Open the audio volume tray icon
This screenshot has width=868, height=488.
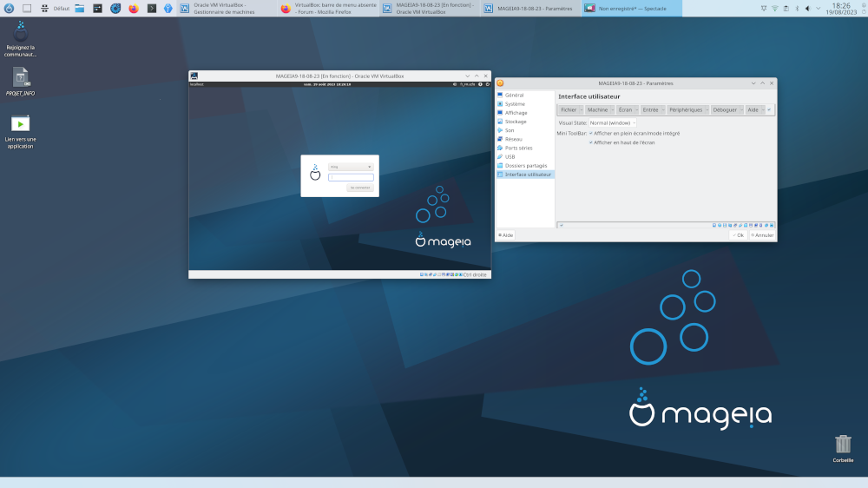pos(807,9)
